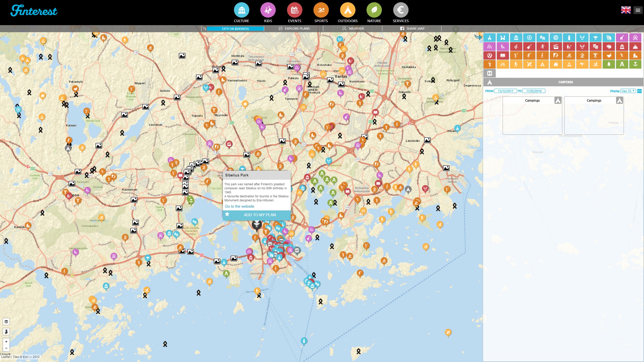Select the blue museum M filter
The width and height of the screenshot is (644, 362).
point(516,37)
